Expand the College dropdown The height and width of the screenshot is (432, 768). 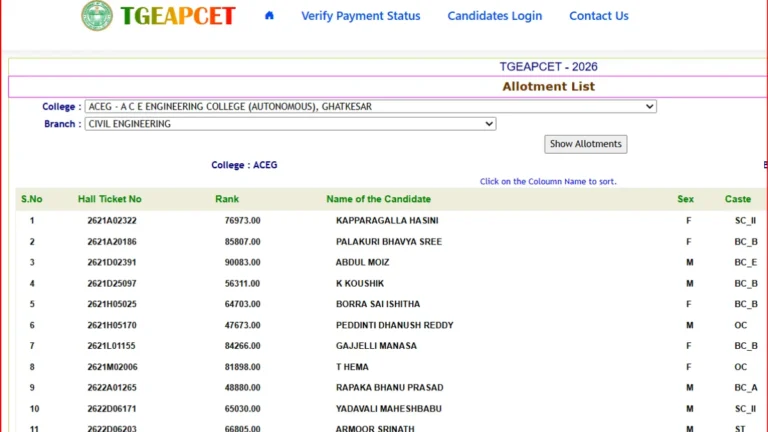[x=370, y=106]
